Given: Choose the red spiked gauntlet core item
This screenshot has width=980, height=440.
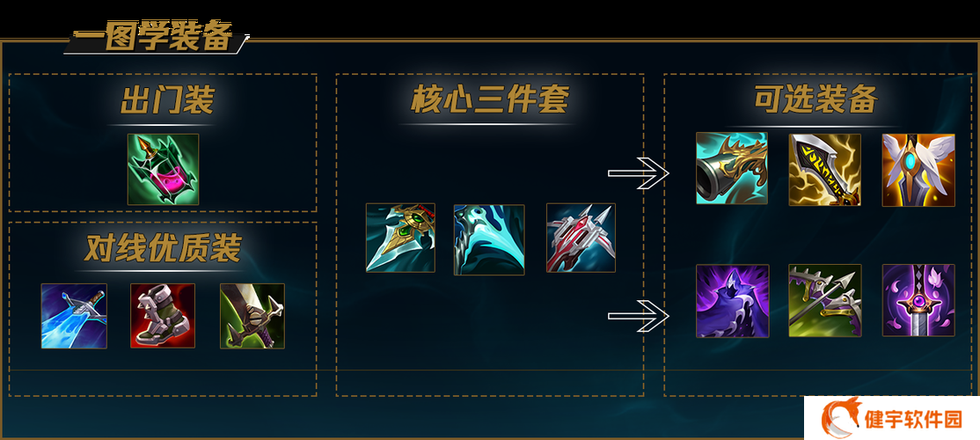Looking at the screenshot, I should 581,238.
